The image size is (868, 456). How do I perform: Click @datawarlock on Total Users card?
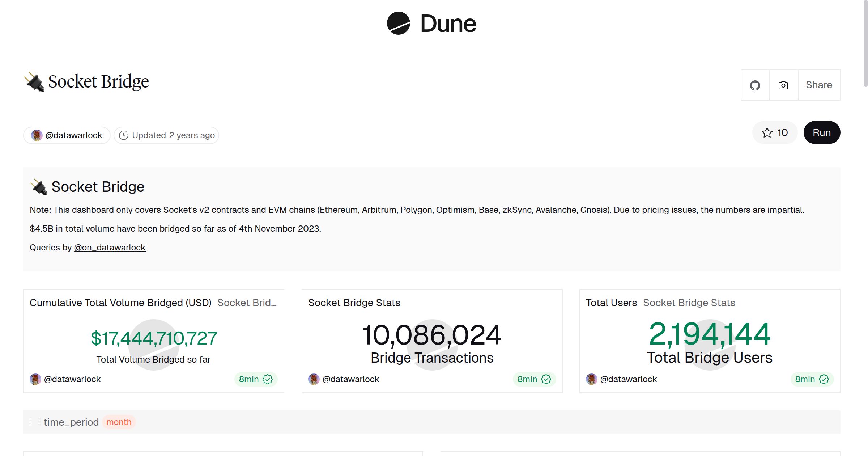point(628,379)
